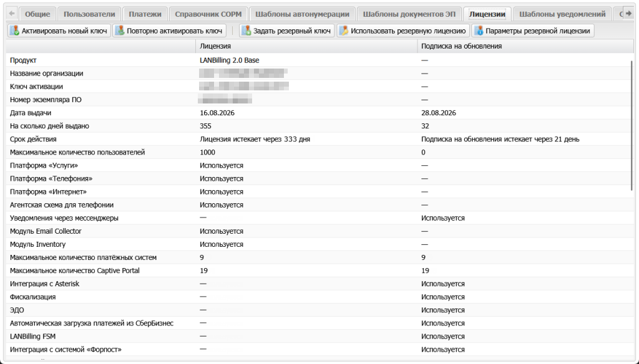Viewport: 639px width, 364px height.
Task: Switch to the Пользователи tab
Action: (x=89, y=14)
